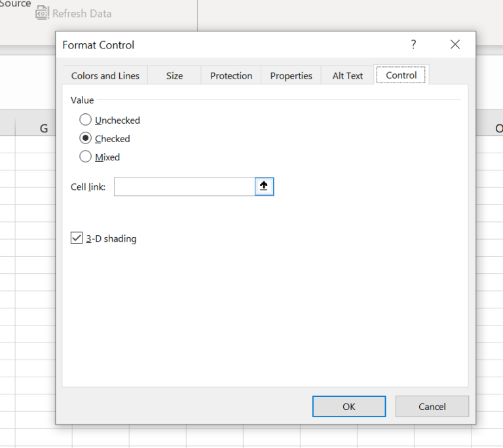
Task: Choose the Checked radio option
Action: (x=85, y=138)
